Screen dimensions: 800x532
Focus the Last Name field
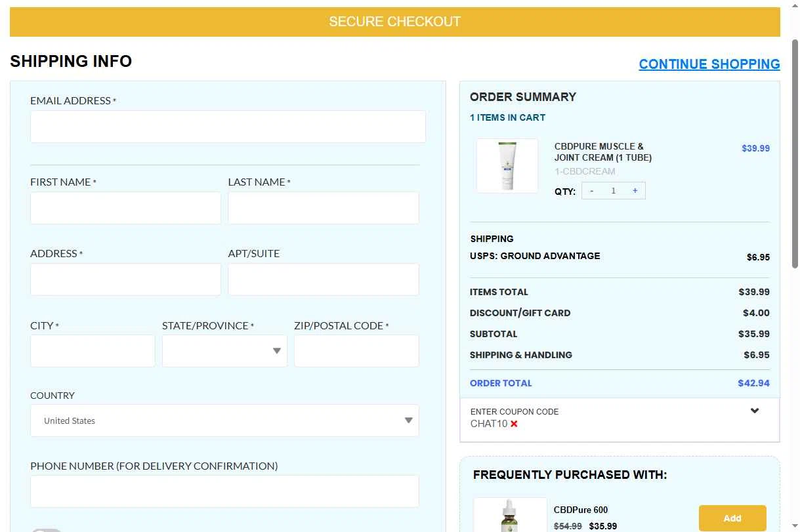[324, 208]
